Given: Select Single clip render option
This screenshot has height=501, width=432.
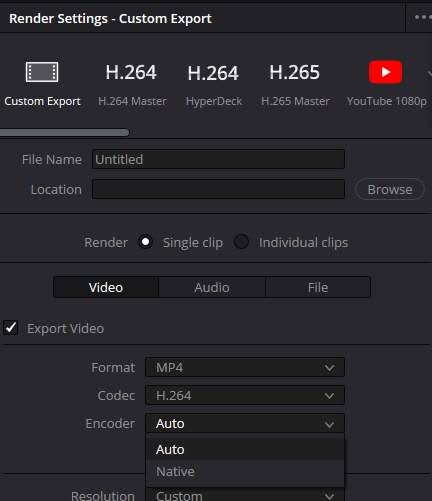Looking at the screenshot, I should tap(146, 242).
